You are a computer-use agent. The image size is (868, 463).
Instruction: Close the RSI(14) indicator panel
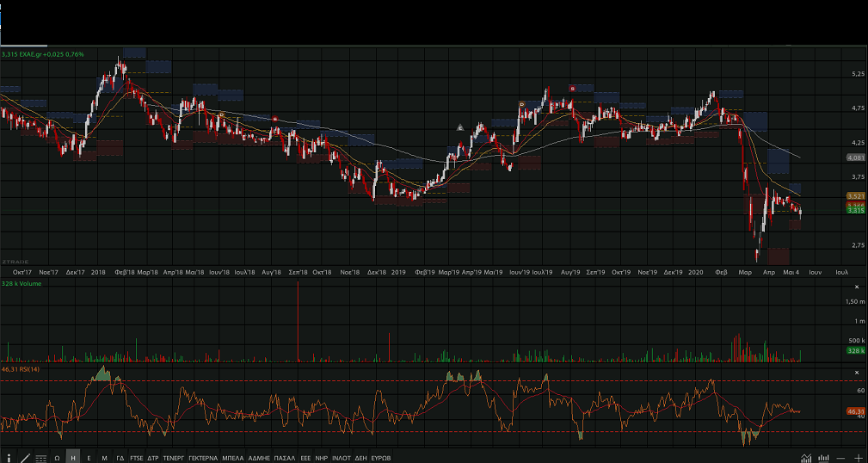click(x=857, y=372)
